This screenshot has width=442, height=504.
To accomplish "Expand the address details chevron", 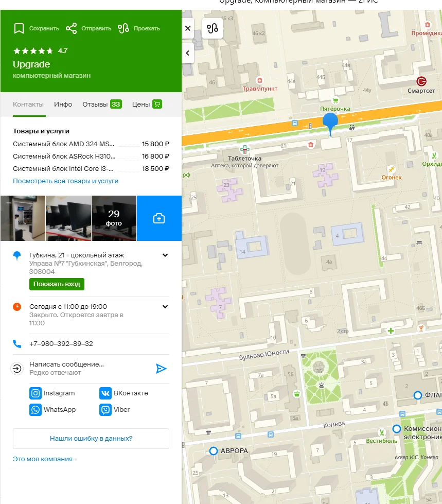I will (x=165, y=255).
